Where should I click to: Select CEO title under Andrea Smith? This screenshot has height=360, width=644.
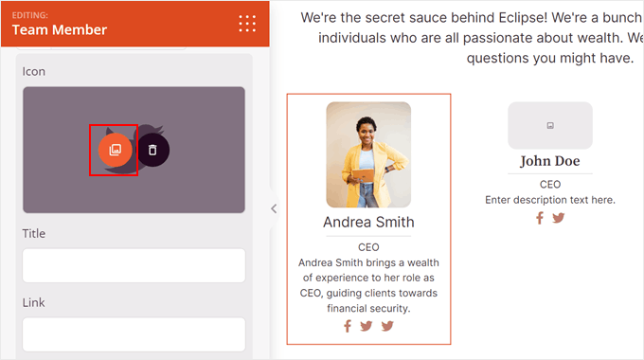(x=368, y=247)
